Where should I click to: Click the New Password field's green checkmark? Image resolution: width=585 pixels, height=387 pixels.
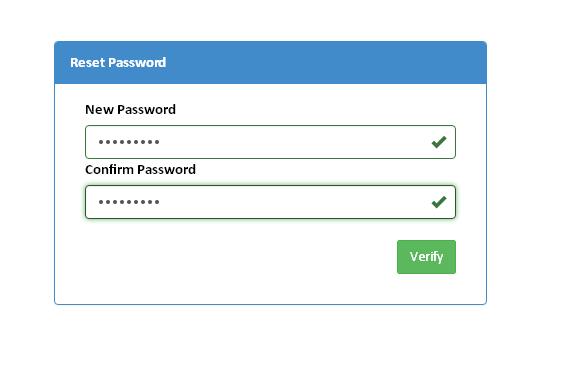(x=439, y=142)
